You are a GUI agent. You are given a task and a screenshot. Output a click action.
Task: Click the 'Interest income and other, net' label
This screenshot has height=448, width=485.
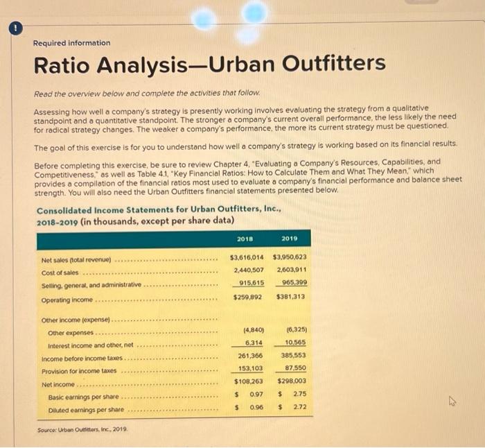click(x=91, y=345)
